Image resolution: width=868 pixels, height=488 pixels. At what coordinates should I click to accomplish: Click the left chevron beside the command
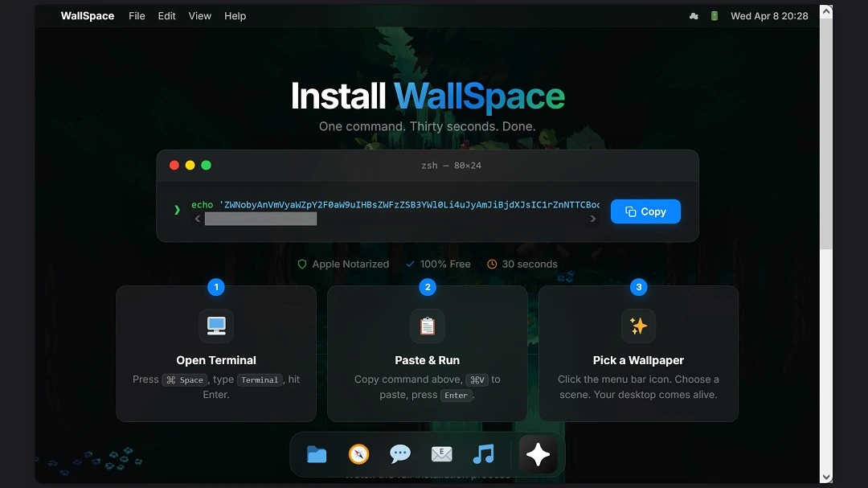198,218
